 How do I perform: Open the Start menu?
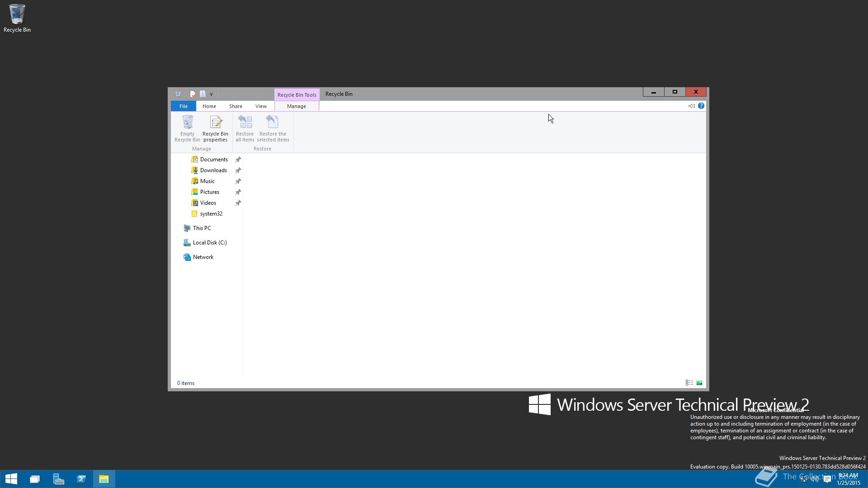(11, 479)
